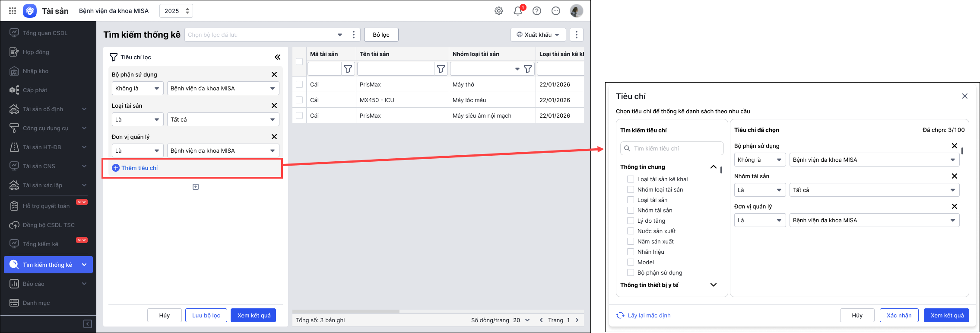The width and height of the screenshot is (980, 333).
Task: Open the saved filter dropdown
Action: point(266,35)
